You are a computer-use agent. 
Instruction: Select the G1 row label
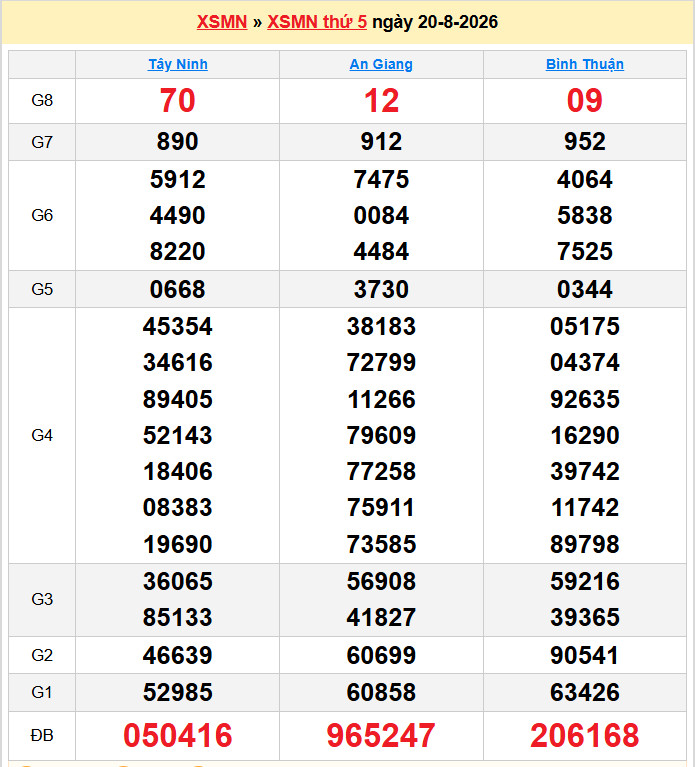pos(42,692)
